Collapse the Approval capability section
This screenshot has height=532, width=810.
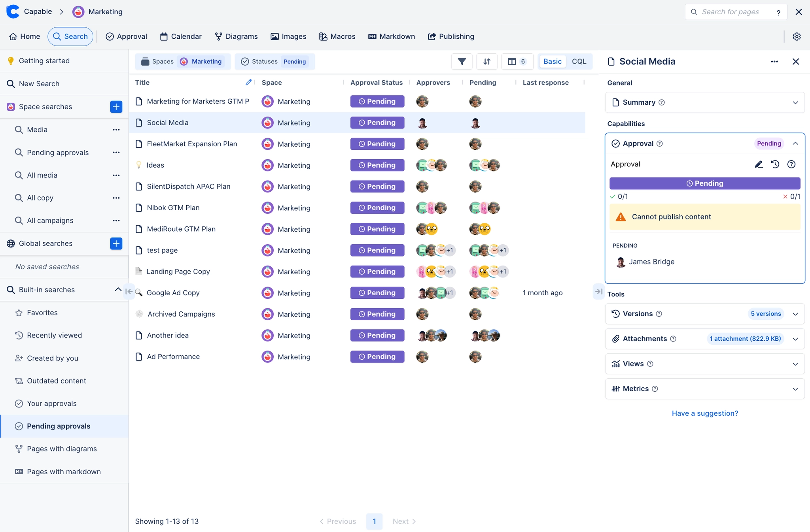point(795,143)
